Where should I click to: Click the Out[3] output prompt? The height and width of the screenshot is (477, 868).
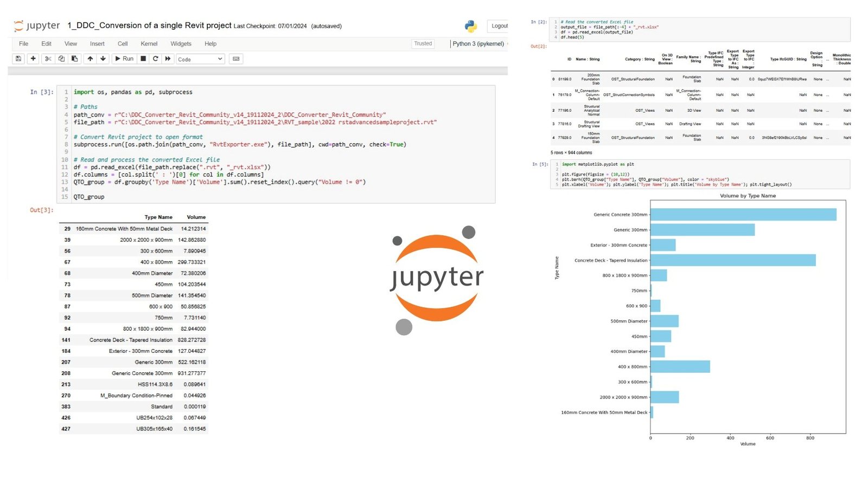(41, 210)
